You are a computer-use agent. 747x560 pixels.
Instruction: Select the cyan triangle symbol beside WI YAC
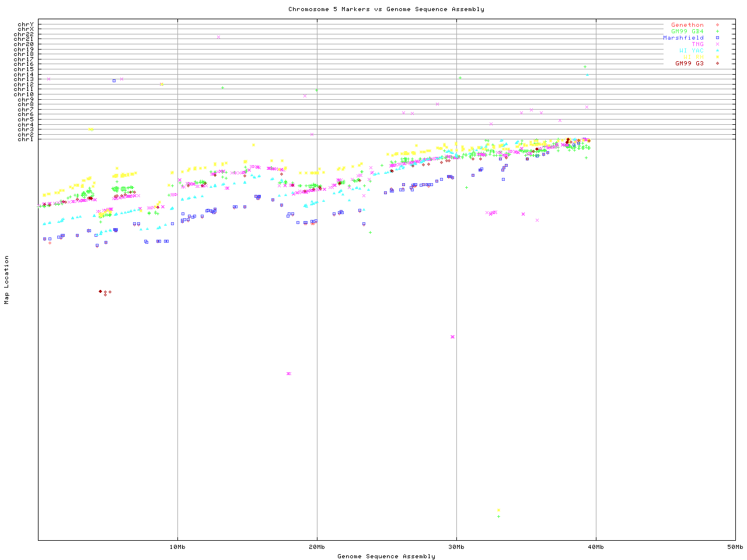coord(717,51)
